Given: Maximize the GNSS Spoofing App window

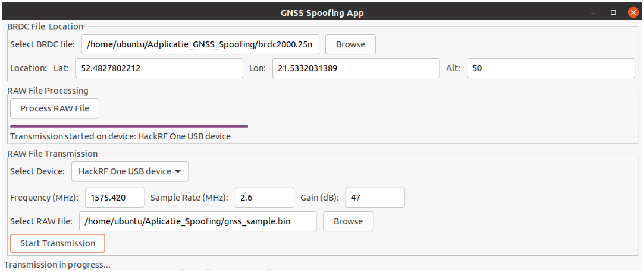Looking at the screenshot, I should tap(613, 12).
